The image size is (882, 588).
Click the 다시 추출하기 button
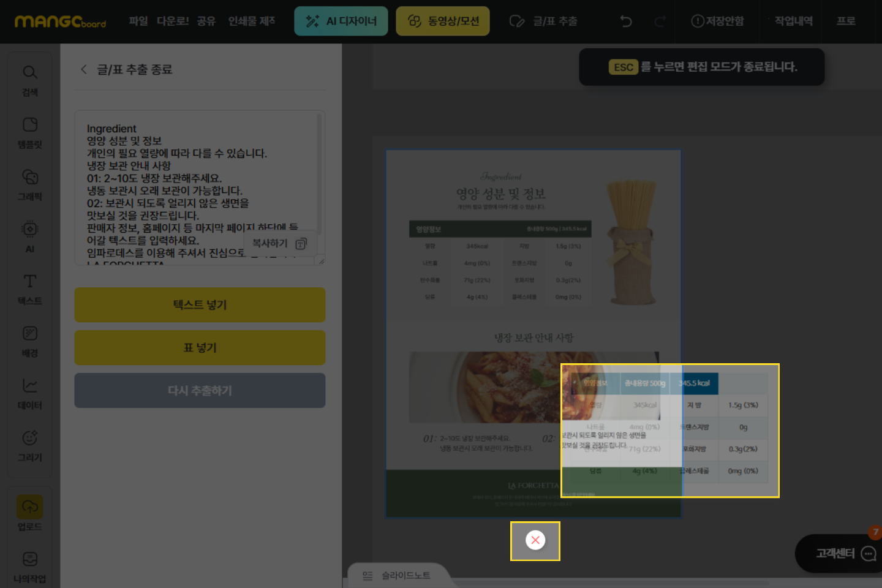click(200, 391)
